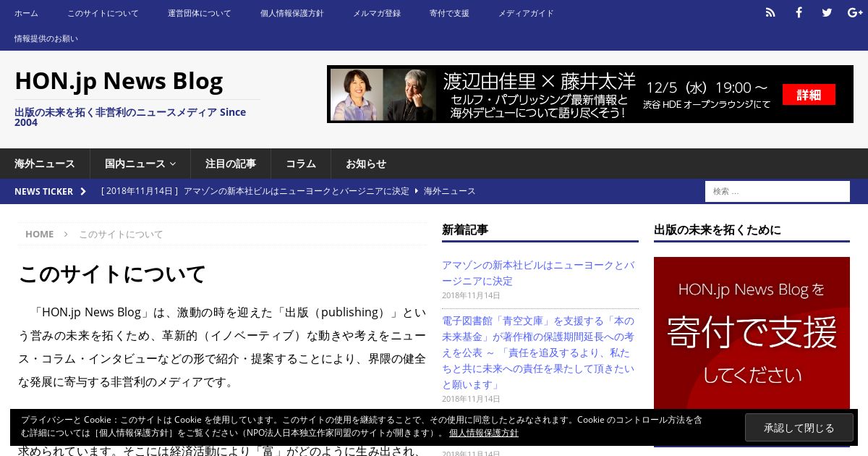This screenshot has height=456, width=868.
Task: Open メディアガイド in top navigation
Action: 526,13
